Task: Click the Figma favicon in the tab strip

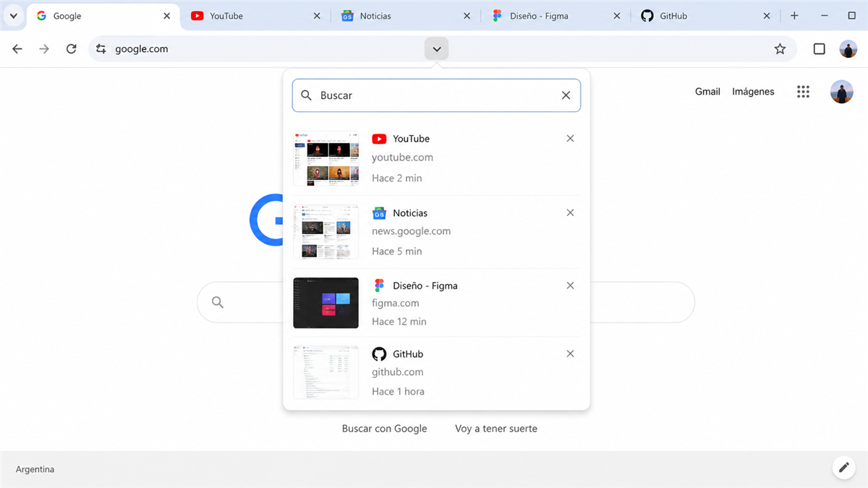Action: pos(497,16)
